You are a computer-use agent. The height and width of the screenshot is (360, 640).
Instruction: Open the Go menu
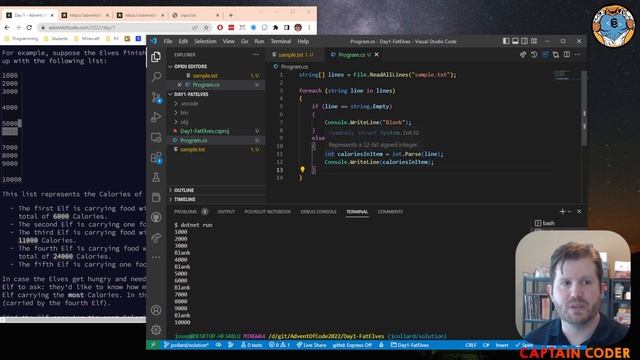click(x=244, y=41)
